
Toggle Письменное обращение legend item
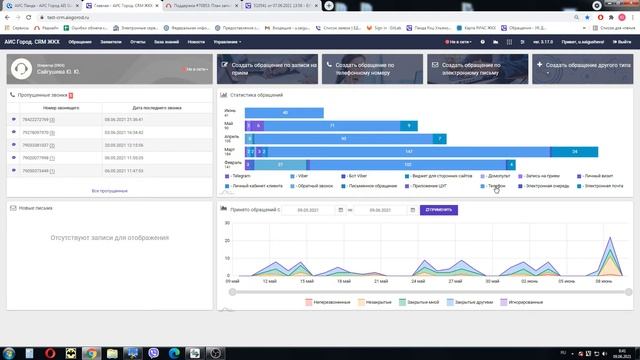coord(369,186)
